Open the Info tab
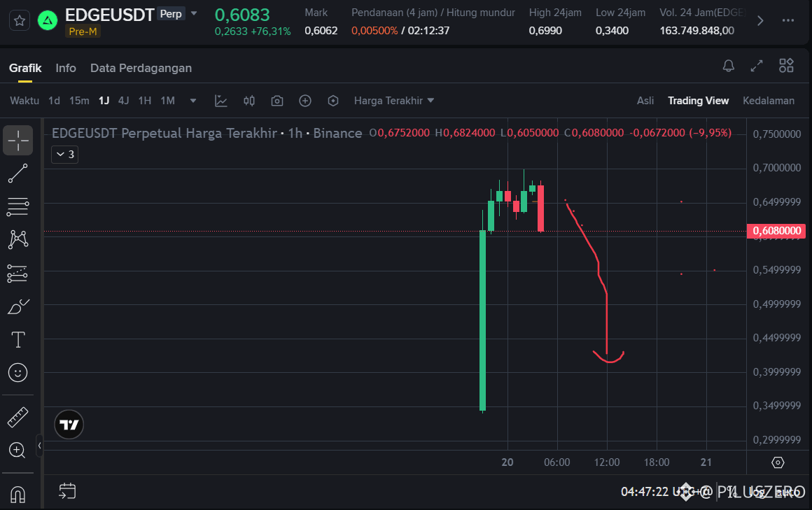 point(66,69)
